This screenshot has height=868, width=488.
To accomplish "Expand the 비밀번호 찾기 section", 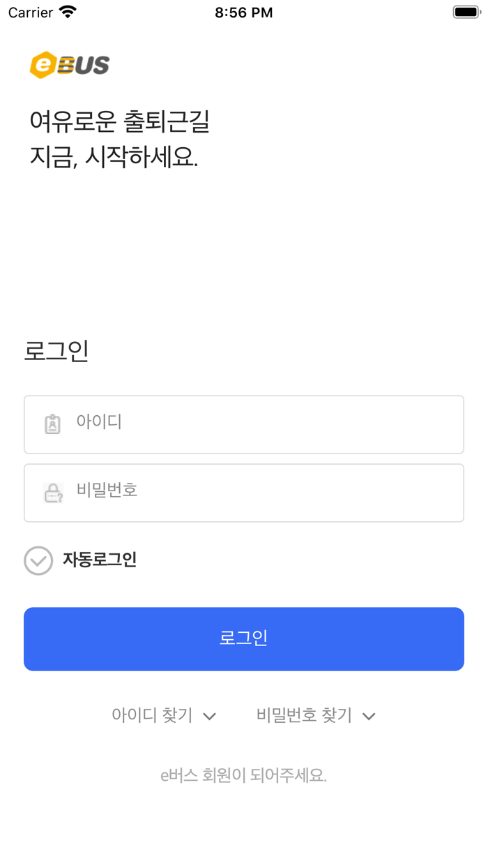I will pos(316,715).
